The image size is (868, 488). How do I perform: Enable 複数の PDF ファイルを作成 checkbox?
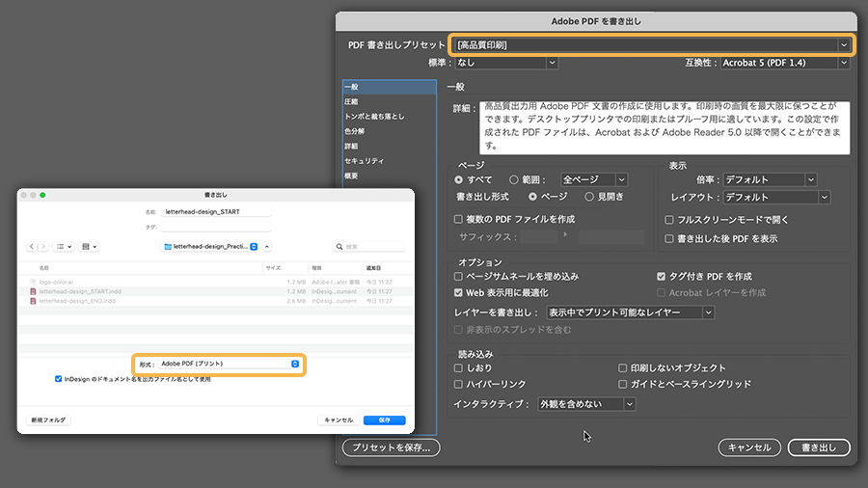(x=458, y=219)
